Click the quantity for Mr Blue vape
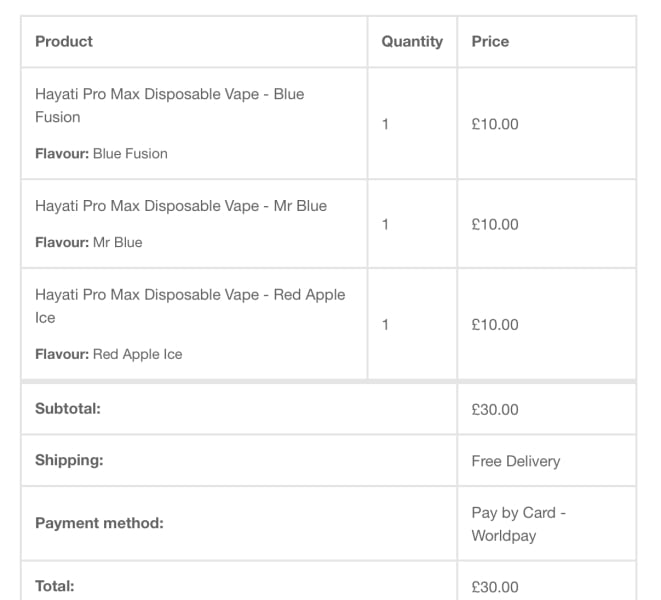Screen dimensions: 661x600 386,225
